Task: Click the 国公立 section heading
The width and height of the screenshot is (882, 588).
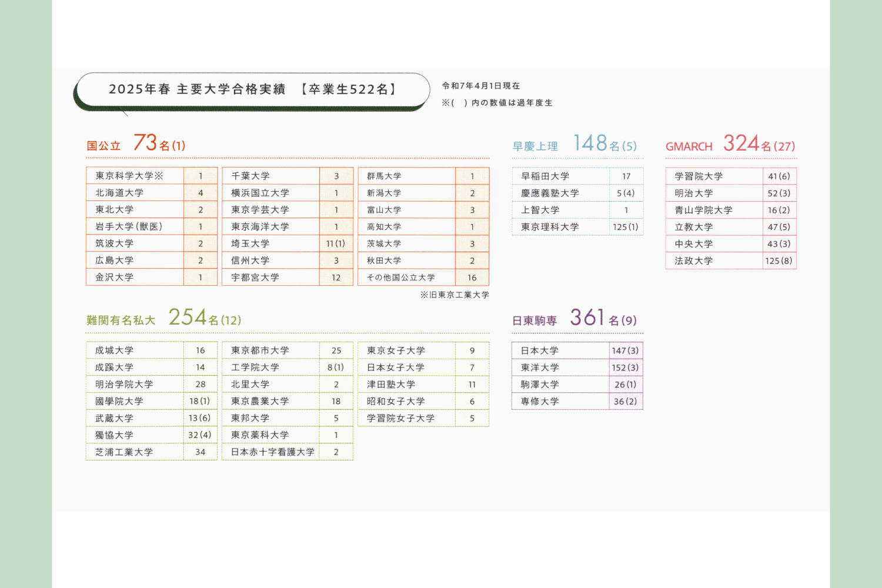Action: pos(103,146)
